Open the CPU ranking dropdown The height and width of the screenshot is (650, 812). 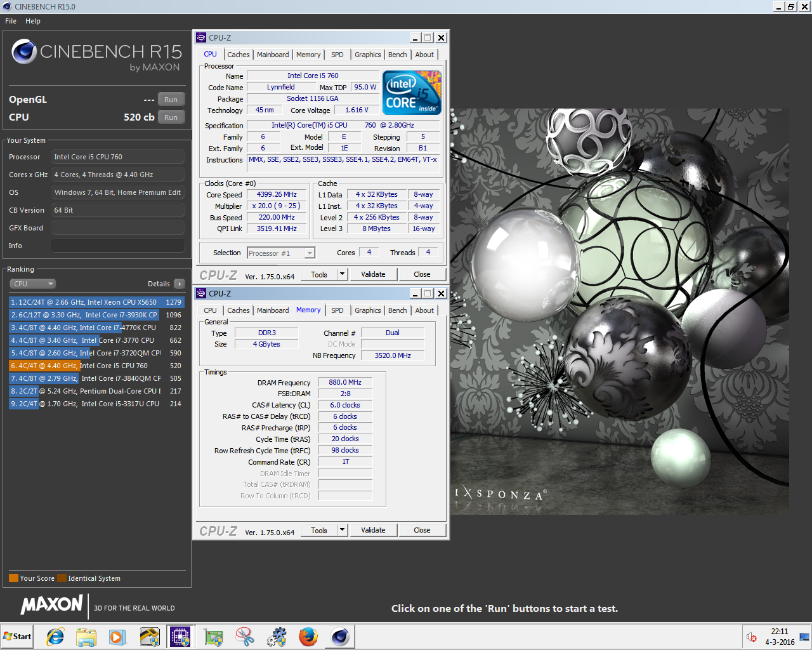tap(33, 284)
